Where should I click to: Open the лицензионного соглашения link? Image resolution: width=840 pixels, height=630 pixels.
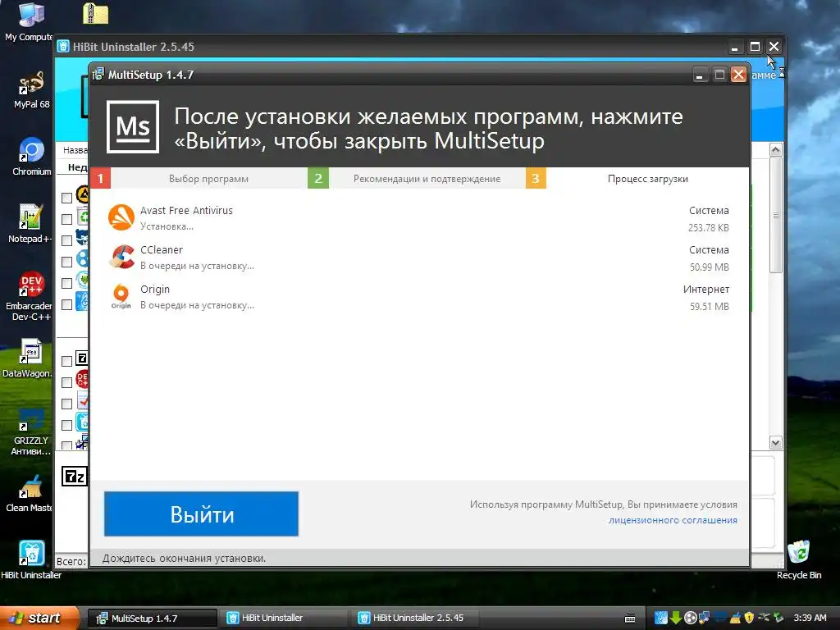673,520
